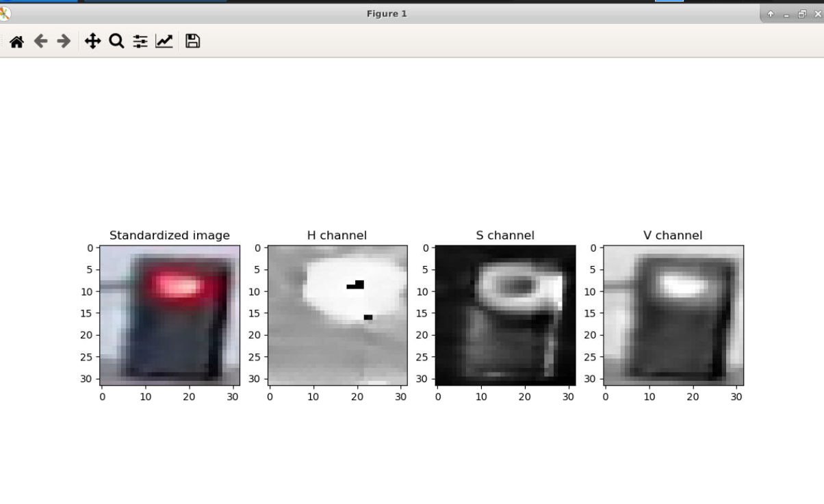Click the 'Standardized image' title text
Viewport: 824px width, 504px height.
point(170,236)
